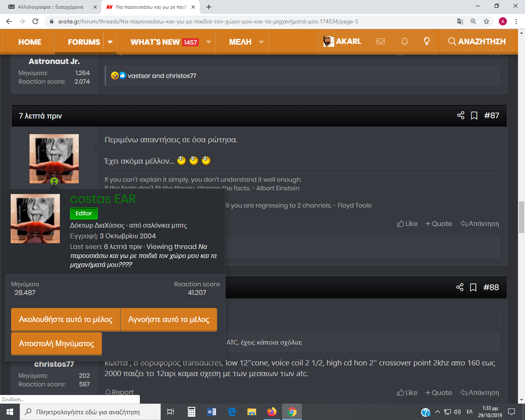Quote post #87
Image resolution: width=525 pixels, height=420 pixels.
[439, 224]
